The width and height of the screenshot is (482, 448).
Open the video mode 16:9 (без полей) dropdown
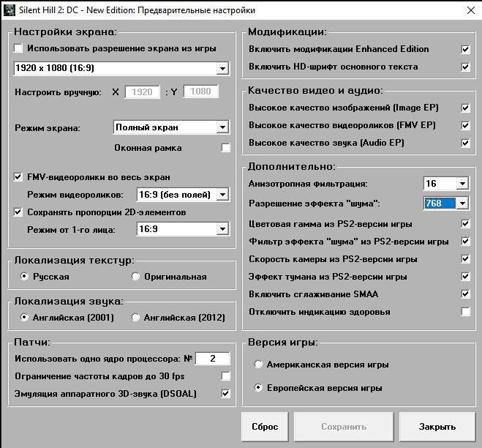[x=222, y=195]
